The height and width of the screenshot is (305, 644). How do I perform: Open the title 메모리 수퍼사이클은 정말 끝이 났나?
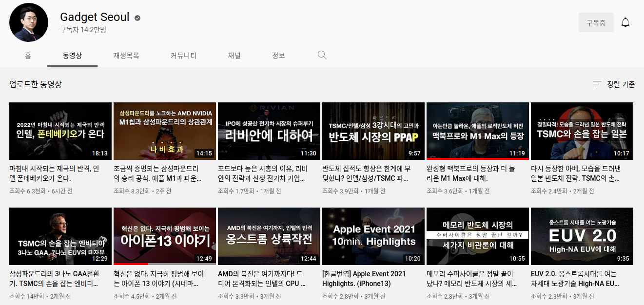click(x=471, y=279)
